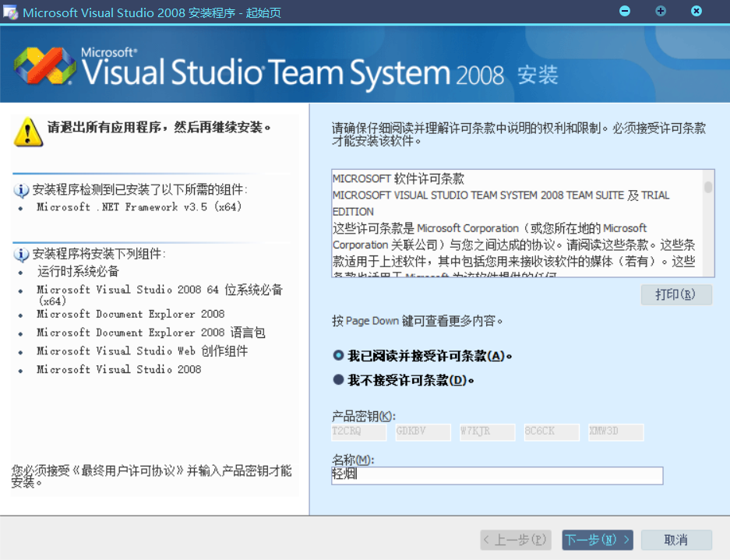Image resolution: width=730 pixels, height=560 pixels.
Task: Click second product key box GDKBV
Action: [x=423, y=432]
